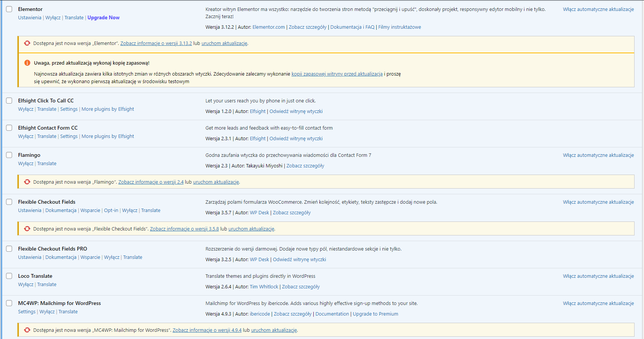Enable automatic updates for Flamingo

coord(598,155)
